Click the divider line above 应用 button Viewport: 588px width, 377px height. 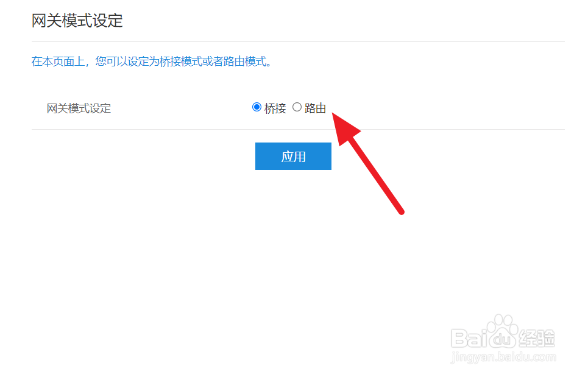click(298, 129)
